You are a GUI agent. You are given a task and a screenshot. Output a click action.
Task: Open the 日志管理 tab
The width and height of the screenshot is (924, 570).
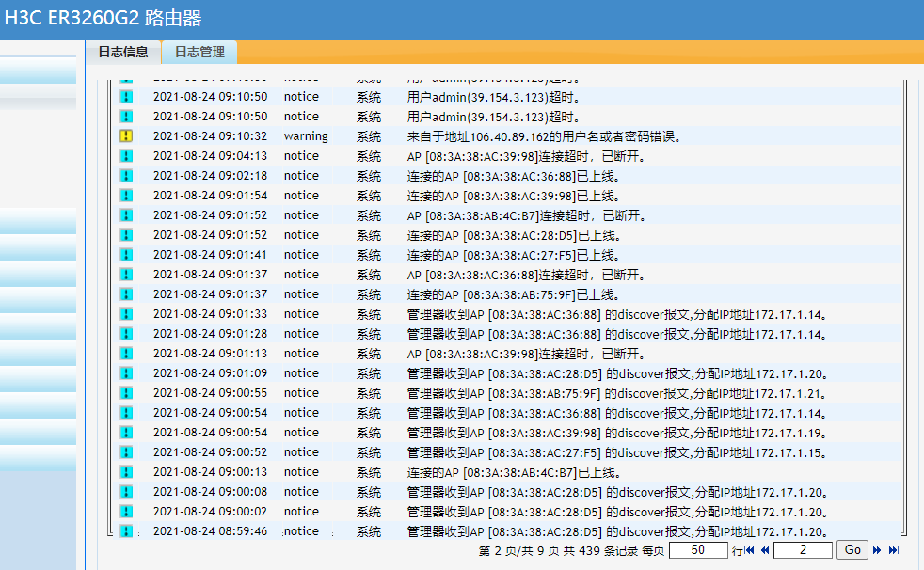coord(199,52)
